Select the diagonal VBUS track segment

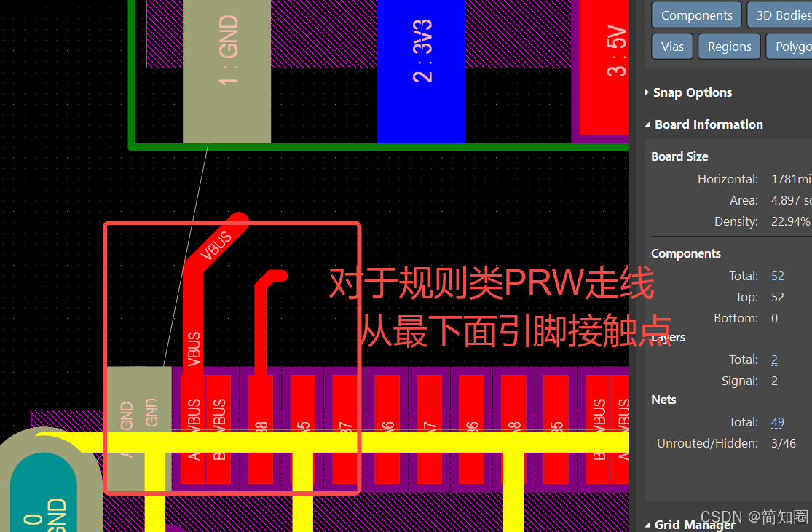click(217, 242)
